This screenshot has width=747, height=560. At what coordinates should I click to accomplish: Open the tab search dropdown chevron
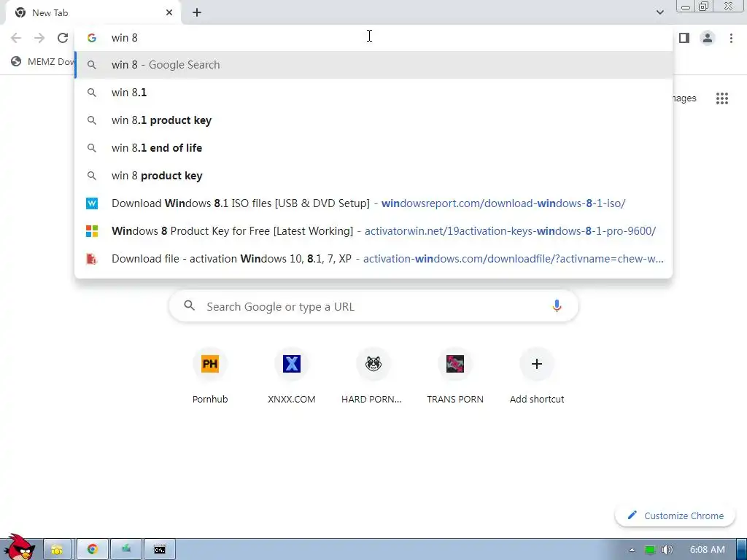click(x=659, y=12)
